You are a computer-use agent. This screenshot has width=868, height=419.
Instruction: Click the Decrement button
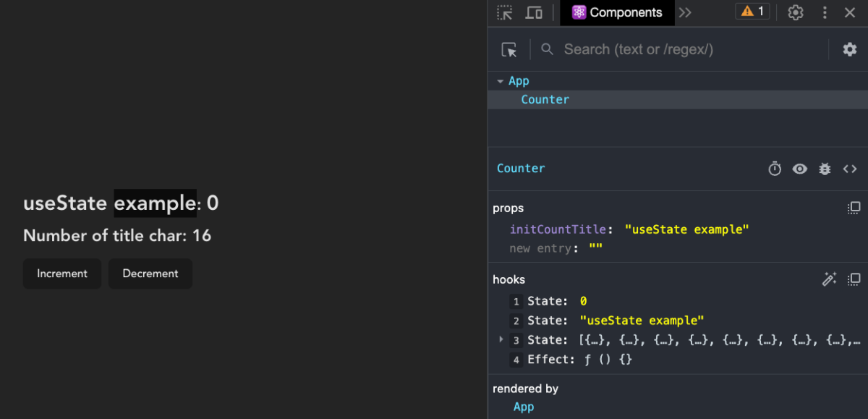click(150, 274)
